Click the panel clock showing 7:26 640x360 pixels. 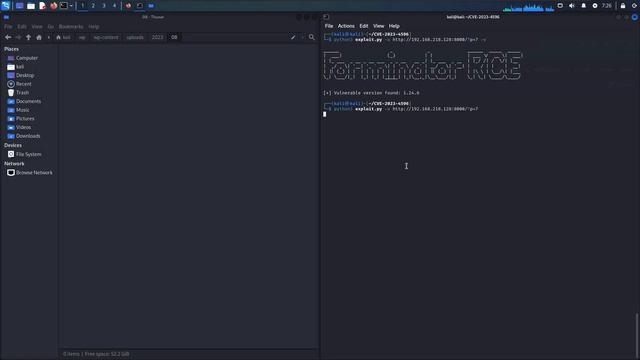[x=607, y=6]
